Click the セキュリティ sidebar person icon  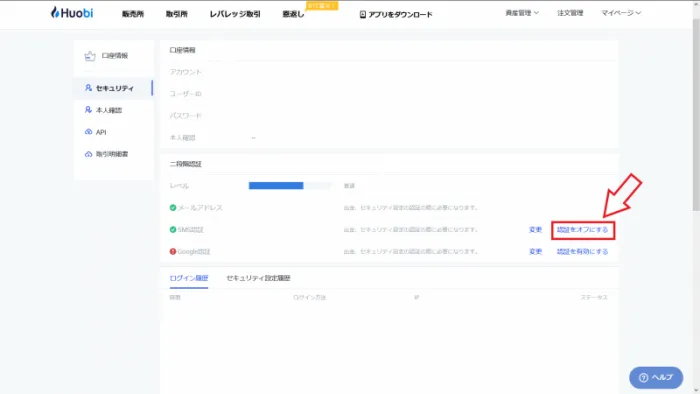[x=88, y=88]
